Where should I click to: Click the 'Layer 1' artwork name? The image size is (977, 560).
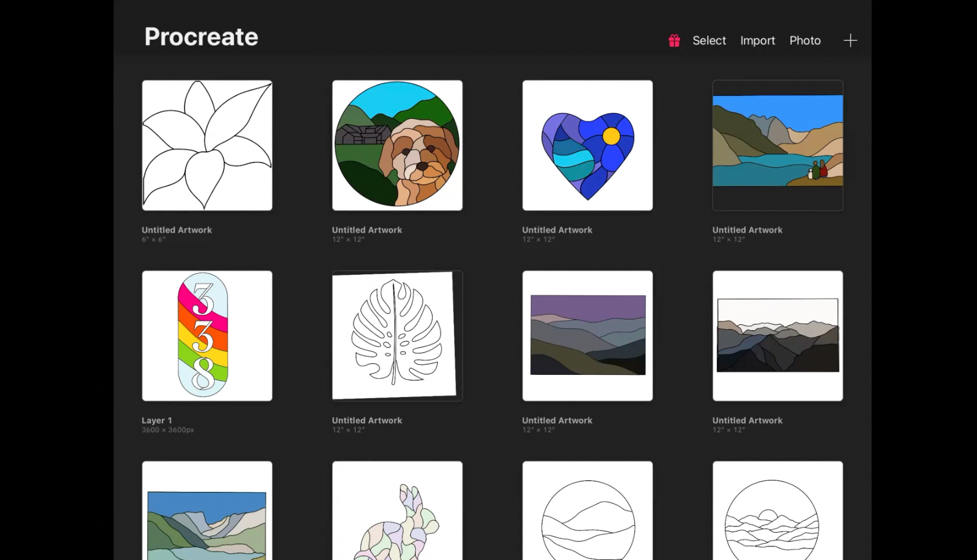pyautogui.click(x=157, y=420)
